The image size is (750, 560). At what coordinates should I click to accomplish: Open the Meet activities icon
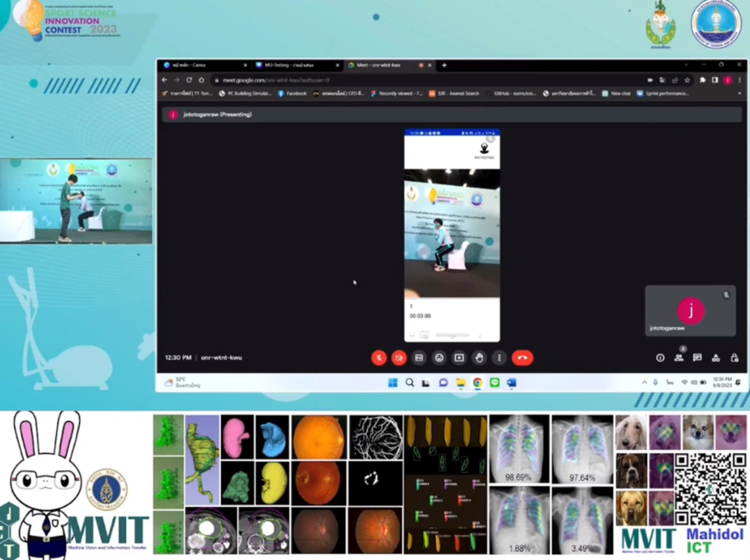coord(716,358)
